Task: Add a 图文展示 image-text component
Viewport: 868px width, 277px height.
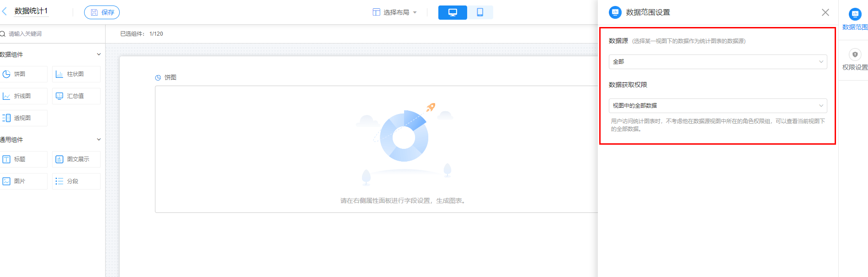Action: (x=76, y=159)
